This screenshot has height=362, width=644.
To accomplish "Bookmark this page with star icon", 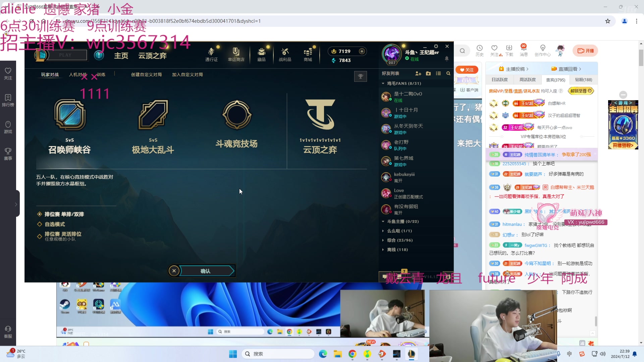I will point(608,21).
